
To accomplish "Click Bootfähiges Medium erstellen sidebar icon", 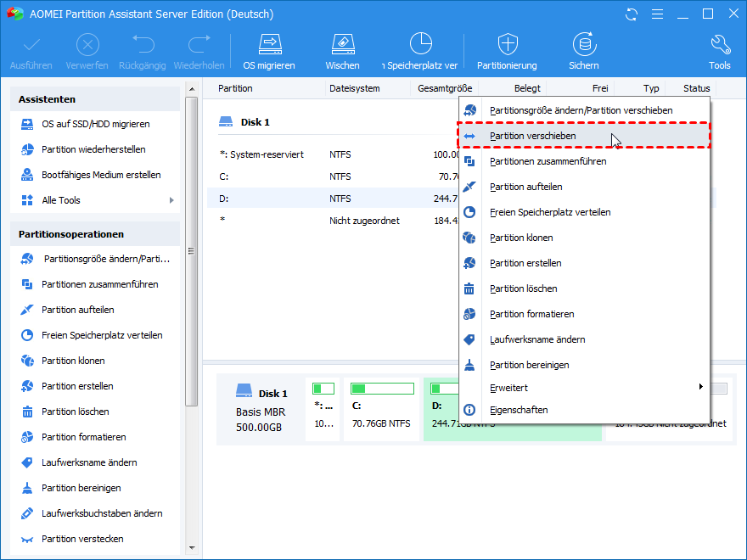I will point(27,175).
